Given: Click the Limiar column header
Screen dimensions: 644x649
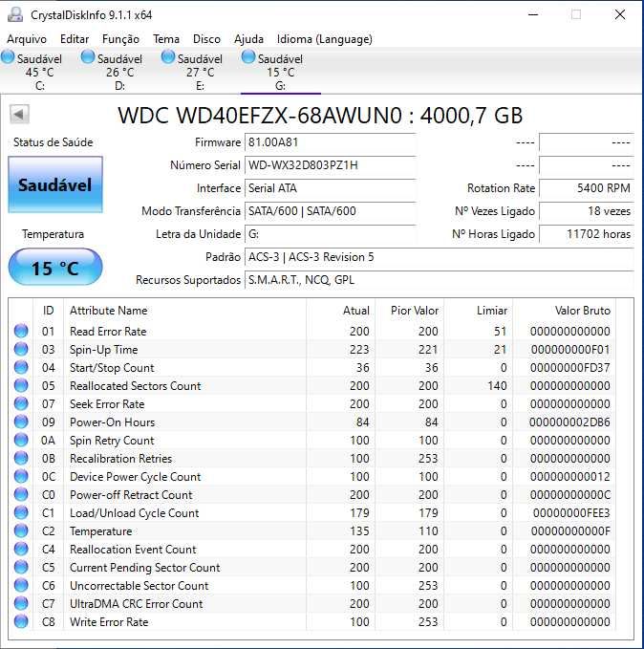Looking at the screenshot, I should (478, 311).
